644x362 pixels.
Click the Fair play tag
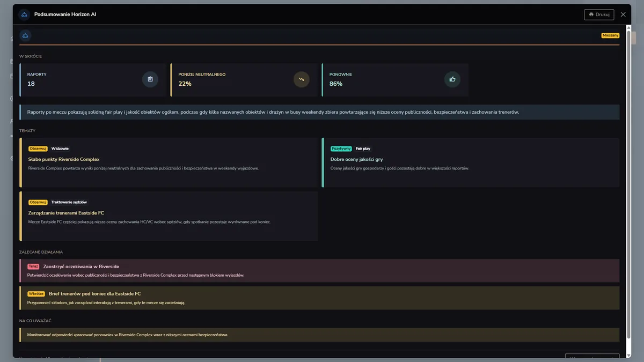point(363,149)
